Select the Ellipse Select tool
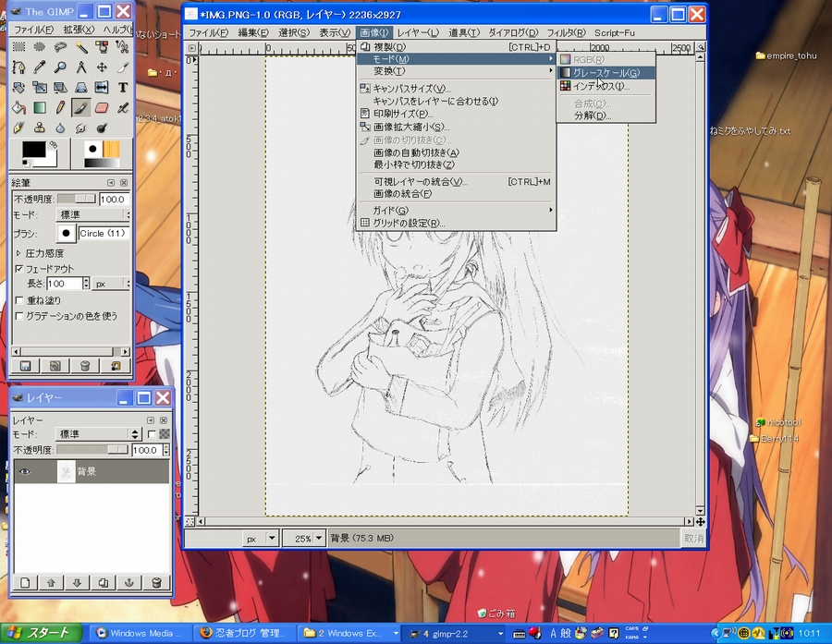Image resolution: width=832 pixels, height=644 pixels. (x=39, y=47)
